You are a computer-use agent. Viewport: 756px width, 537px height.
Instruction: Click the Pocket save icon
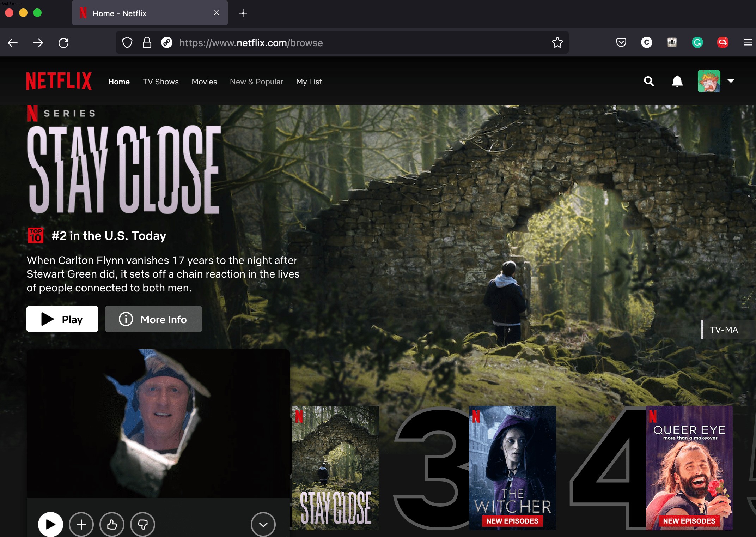[x=621, y=43]
